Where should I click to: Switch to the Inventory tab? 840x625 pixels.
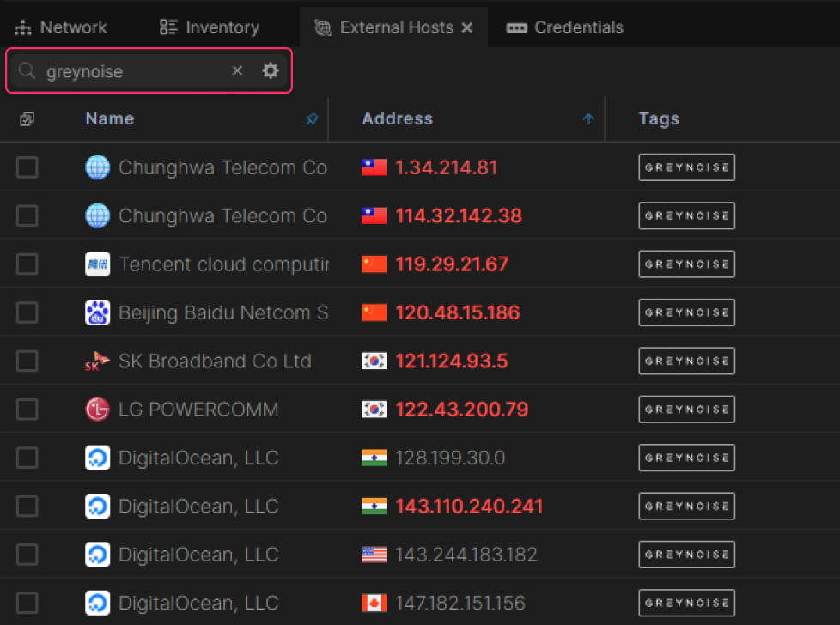pos(210,27)
